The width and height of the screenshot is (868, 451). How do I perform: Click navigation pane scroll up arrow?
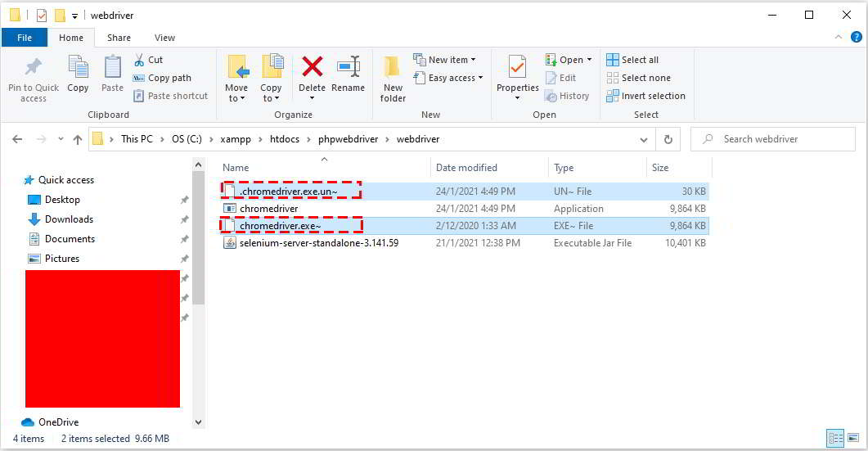pyautogui.click(x=198, y=165)
